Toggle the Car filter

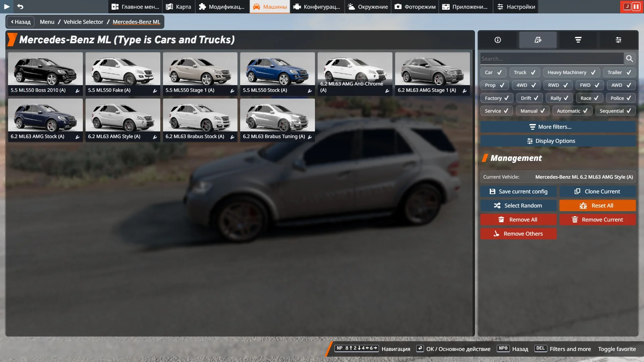(x=493, y=72)
